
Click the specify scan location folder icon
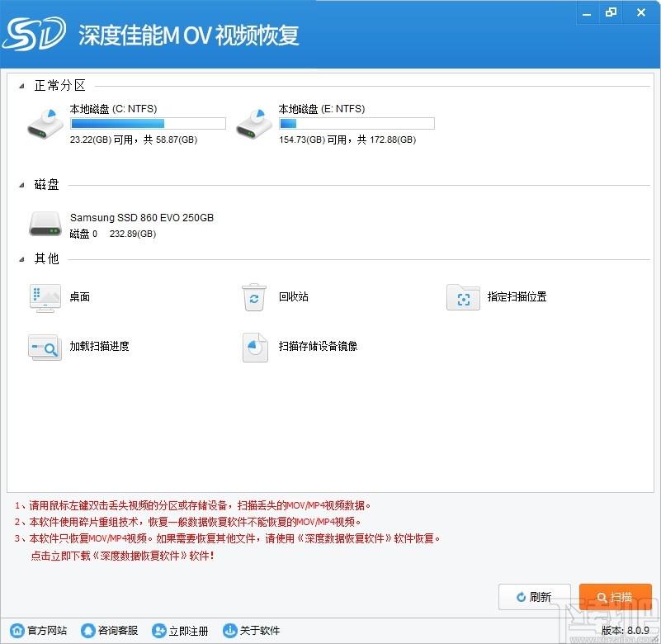click(463, 297)
